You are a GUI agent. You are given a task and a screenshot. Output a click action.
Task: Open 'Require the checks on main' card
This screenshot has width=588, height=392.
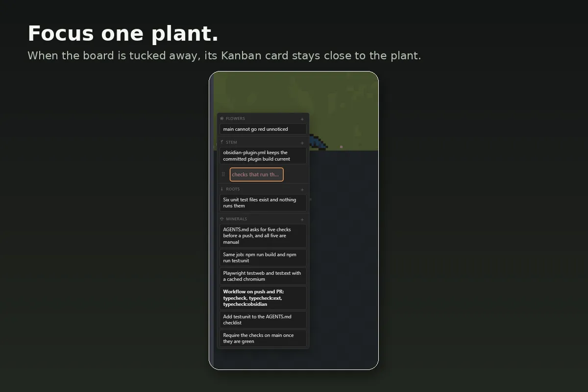point(263,339)
